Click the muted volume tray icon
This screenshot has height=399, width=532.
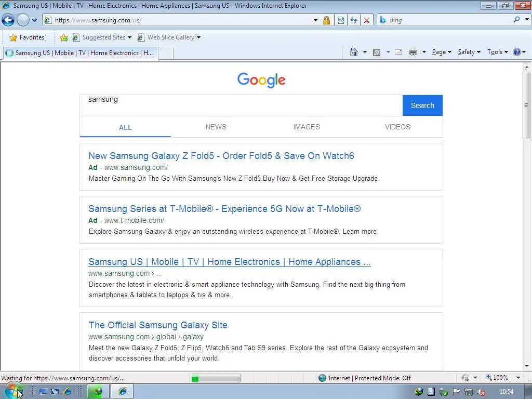click(481, 392)
